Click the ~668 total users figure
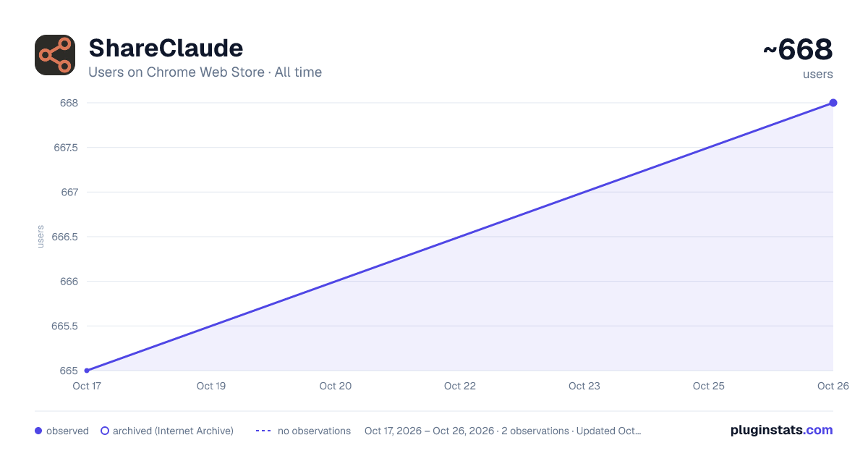This screenshot has width=868, height=456. pyautogui.click(x=798, y=50)
